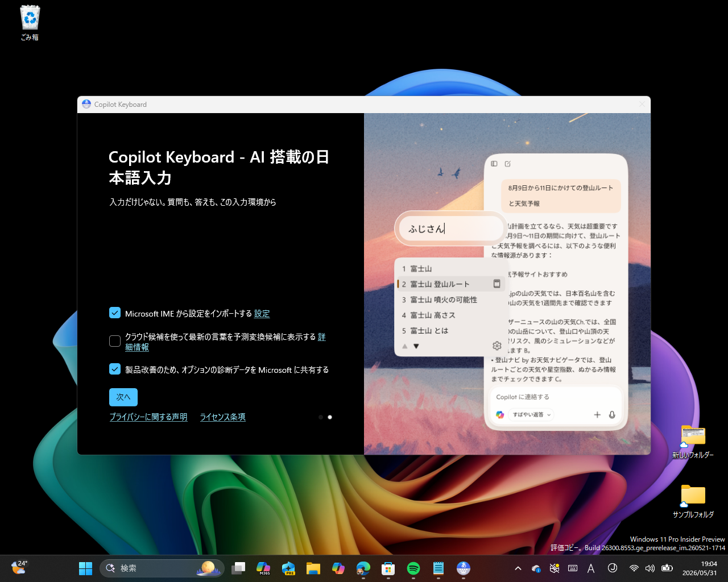Open File Explorer from the taskbar
The image size is (728, 582).
(x=313, y=568)
